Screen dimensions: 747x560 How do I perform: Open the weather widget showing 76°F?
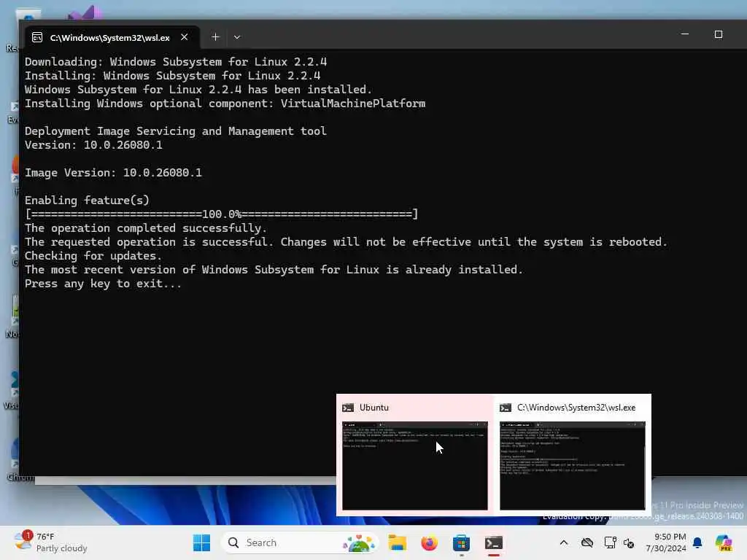tap(50, 542)
